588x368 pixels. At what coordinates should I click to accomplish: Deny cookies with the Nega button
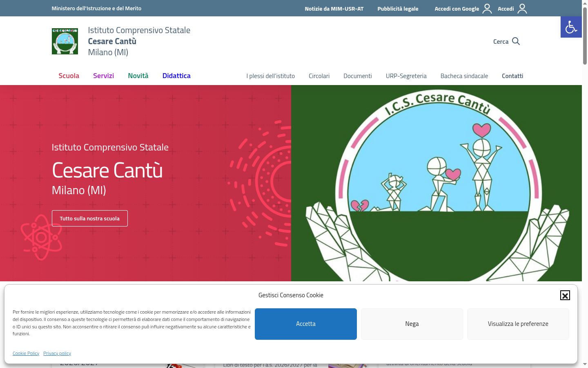point(412,324)
